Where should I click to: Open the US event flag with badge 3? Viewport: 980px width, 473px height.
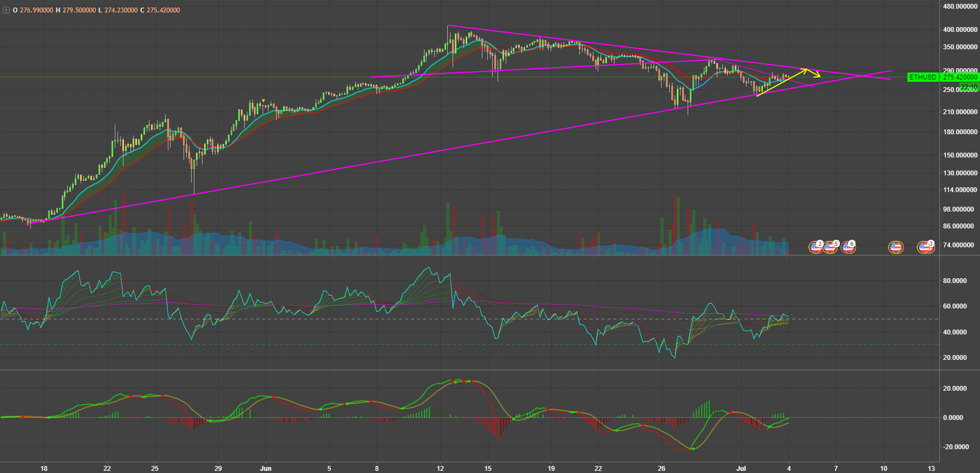point(925,247)
